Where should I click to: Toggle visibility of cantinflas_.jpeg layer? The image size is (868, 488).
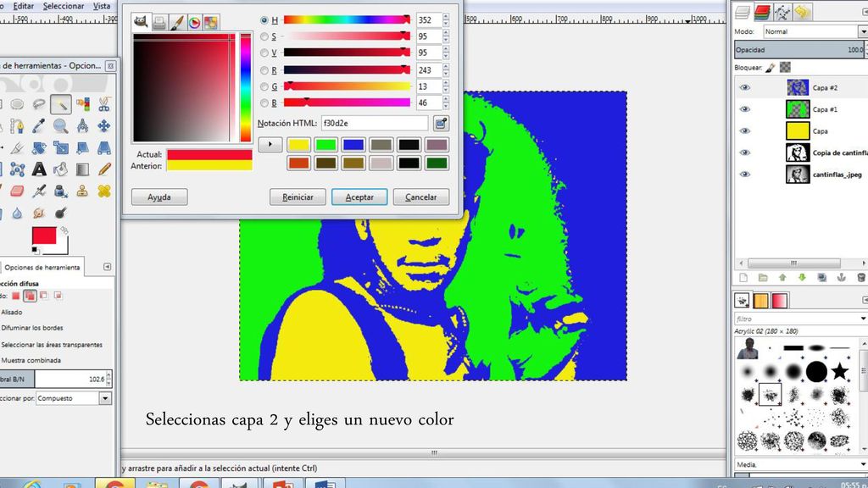pyautogui.click(x=744, y=175)
